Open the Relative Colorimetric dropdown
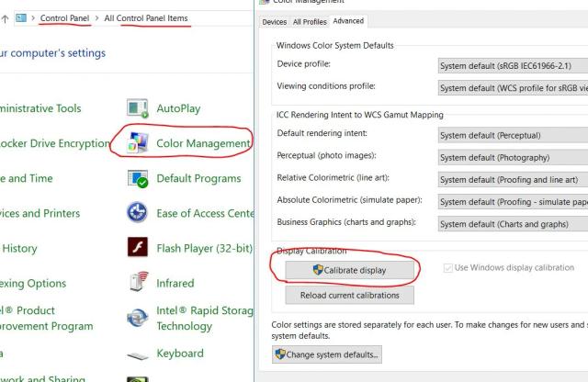588x382 pixels. [513, 180]
